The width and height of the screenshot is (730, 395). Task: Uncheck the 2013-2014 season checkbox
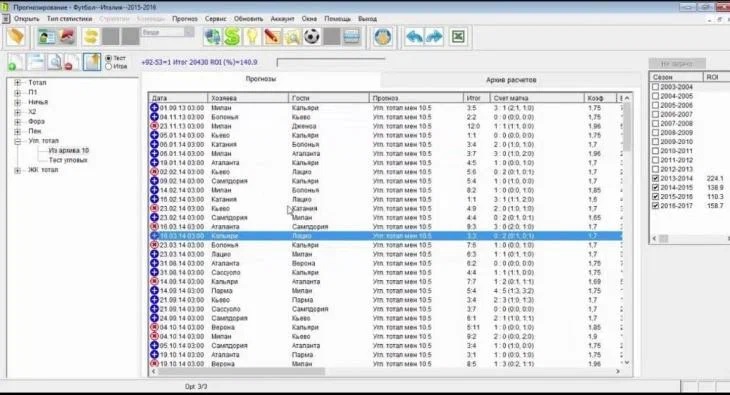[x=656, y=178]
